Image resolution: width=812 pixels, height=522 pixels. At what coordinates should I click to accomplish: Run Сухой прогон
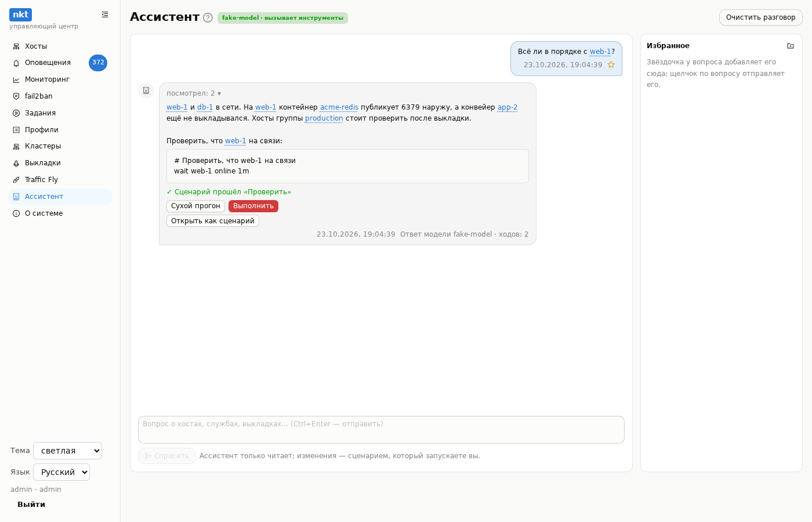[x=195, y=206]
